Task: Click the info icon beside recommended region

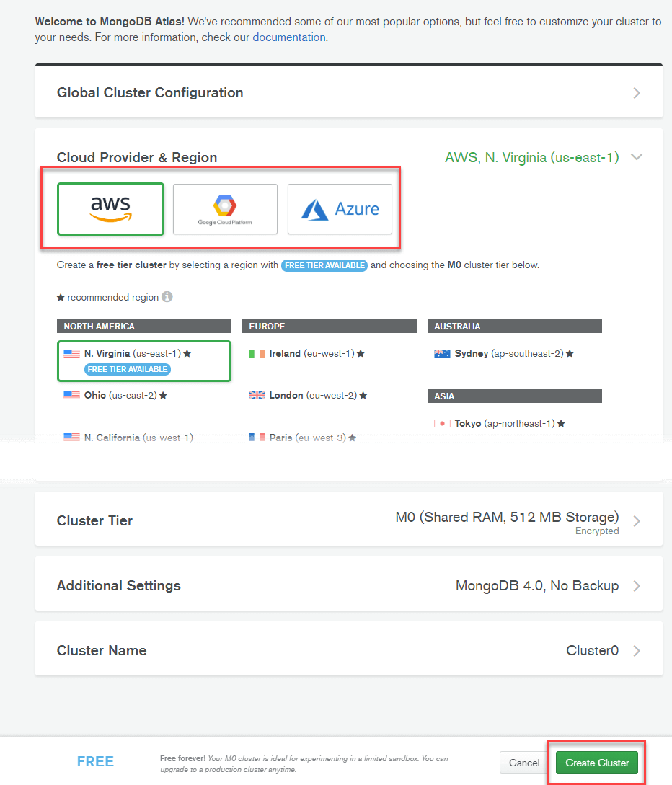Action: click(167, 297)
